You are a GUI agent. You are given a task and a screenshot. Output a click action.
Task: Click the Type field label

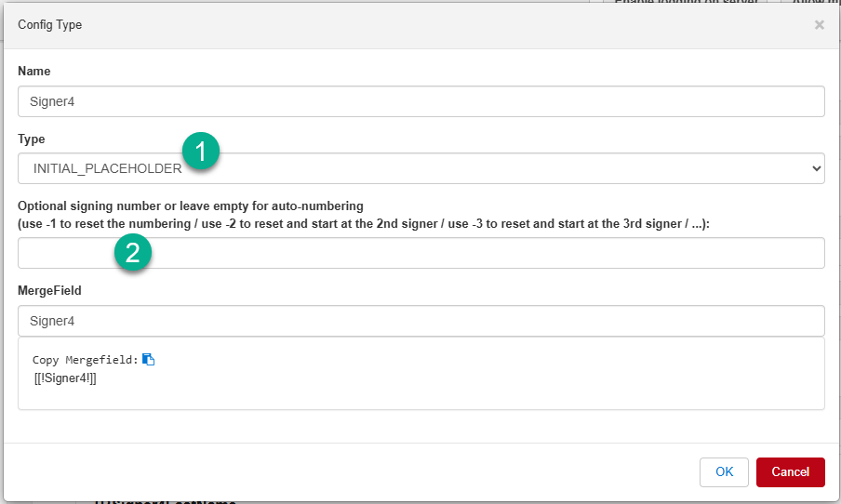pos(32,139)
